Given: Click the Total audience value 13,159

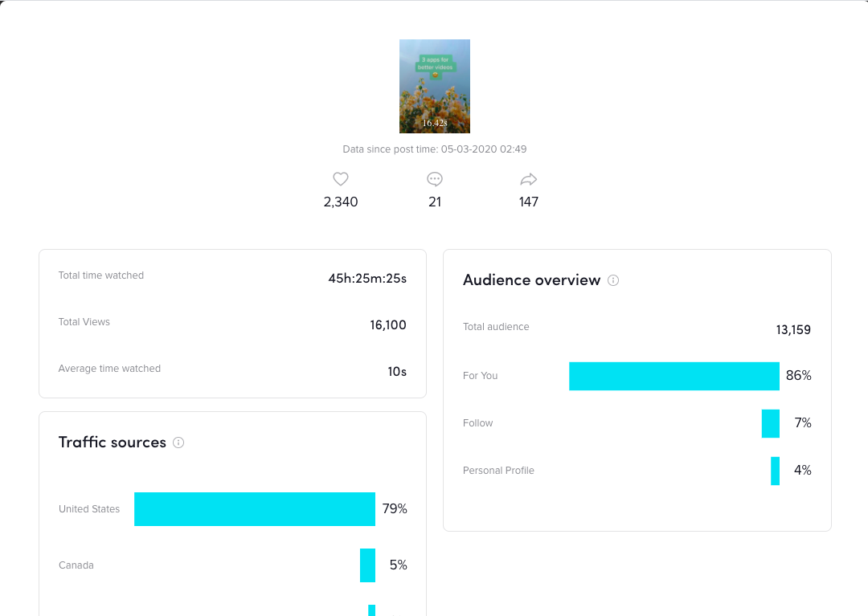Looking at the screenshot, I should (x=793, y=329).
